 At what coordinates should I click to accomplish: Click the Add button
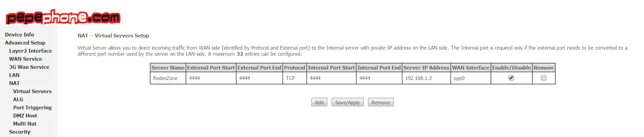(319, 102)
